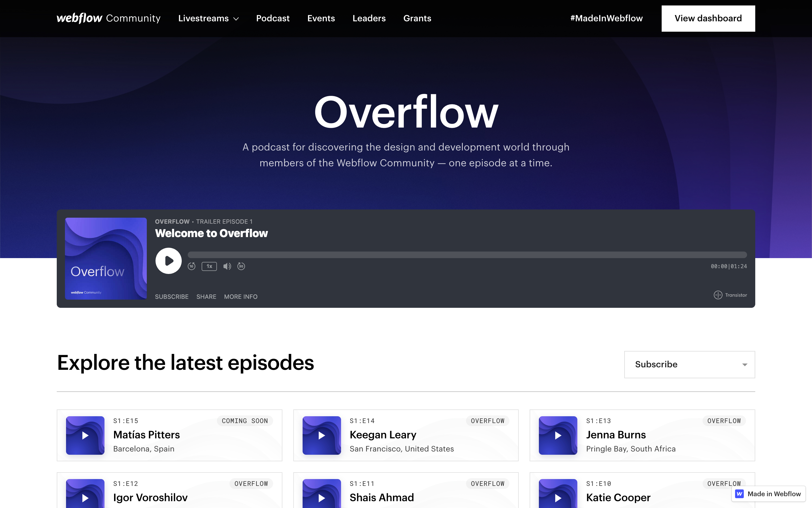Click MORE INFO in the player
Screen dimensions: 812x508
click(241, 297)
